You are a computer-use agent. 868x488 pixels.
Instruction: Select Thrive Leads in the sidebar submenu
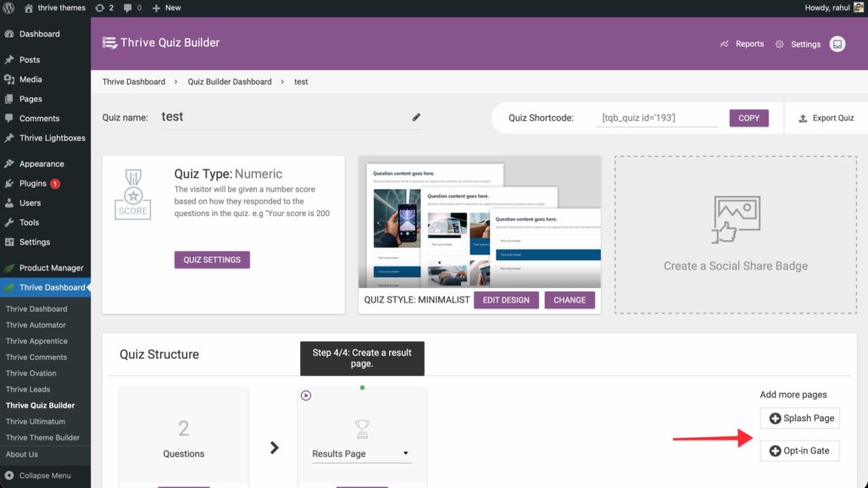(28, 389)
